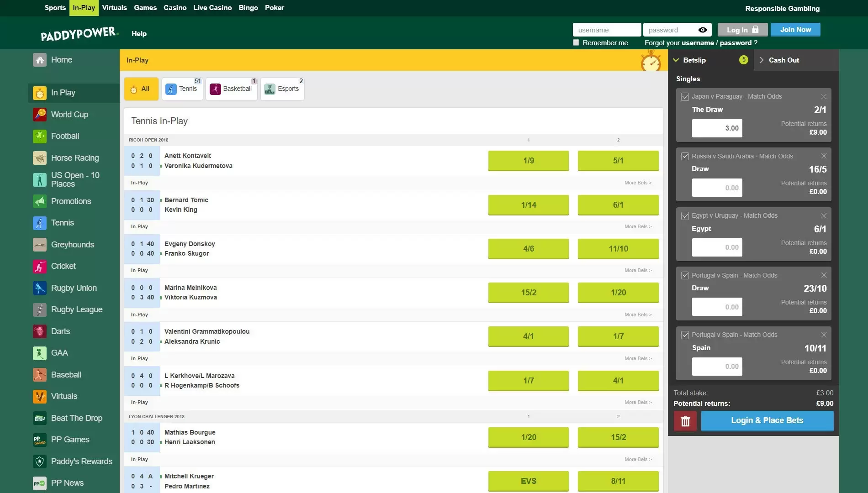Click the stake field for Russia v Saudi Arabia
The image size is (868, 493).
coord(717,188)
